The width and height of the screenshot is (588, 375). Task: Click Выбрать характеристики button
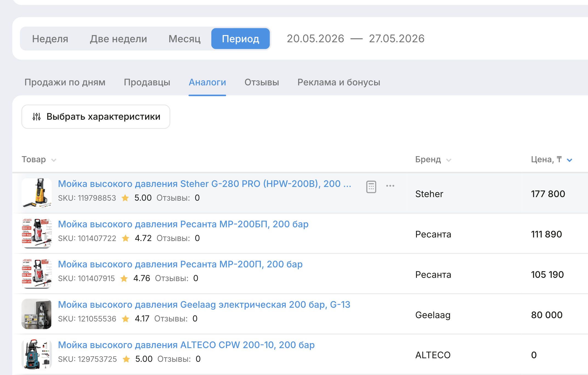[96, 117]
